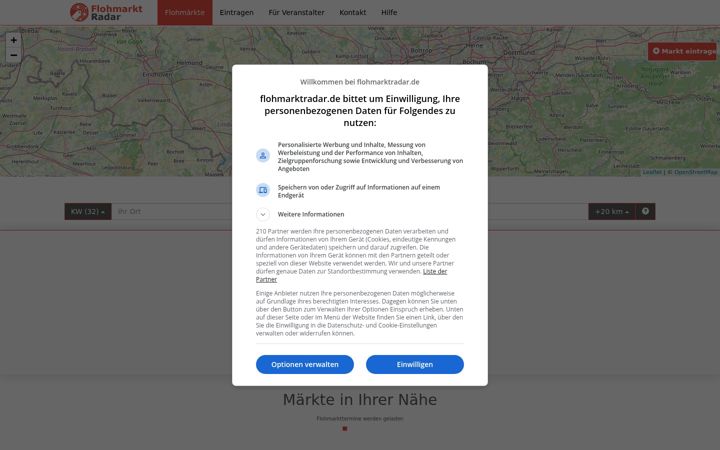The height and width of the screenshot is (450, 720).
Task: Click Optionen verwalten button
Action: pos(305,365)
